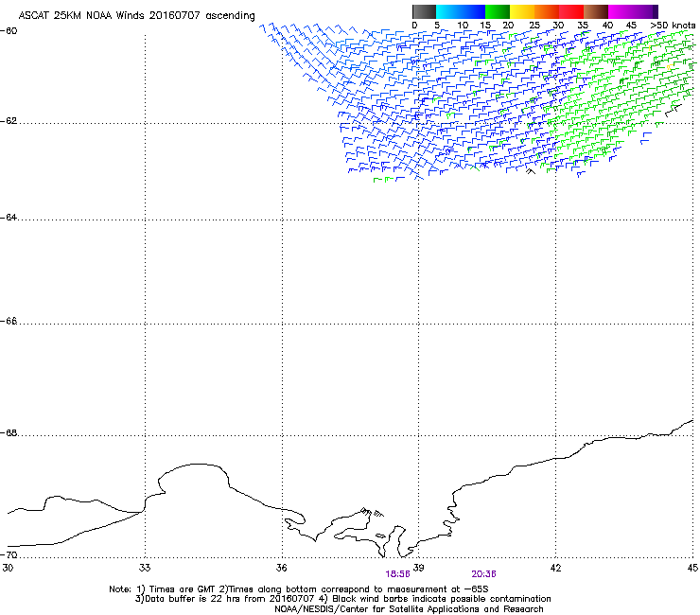This screenshot has height=615, width=700.
Task: Click the '>50 knots' legend label
Action: coord(673,26)
